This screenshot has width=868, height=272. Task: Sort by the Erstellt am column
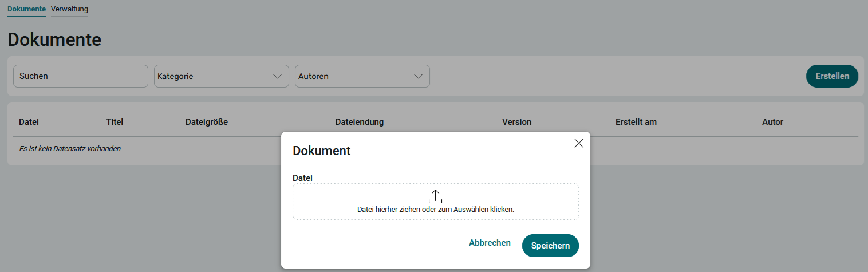(636, 122)
